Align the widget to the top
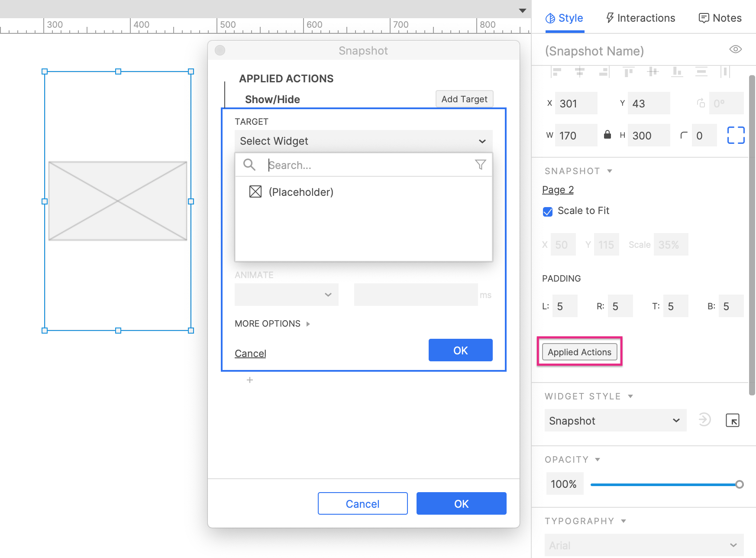756x558 pixels. (629, 71)
